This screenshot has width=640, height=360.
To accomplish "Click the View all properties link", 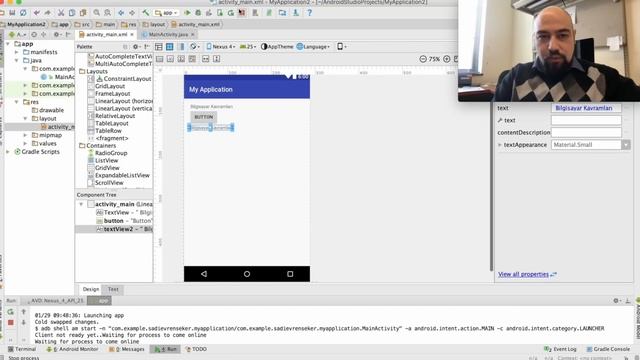I will (523, 274).
